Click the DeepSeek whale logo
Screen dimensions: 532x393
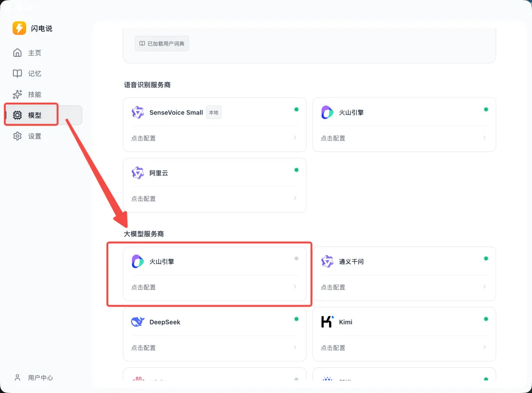pos(138,322)
